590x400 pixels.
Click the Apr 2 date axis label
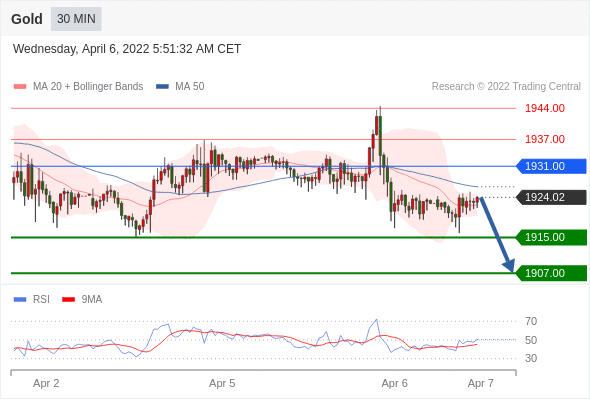click(x=46, y=383)
